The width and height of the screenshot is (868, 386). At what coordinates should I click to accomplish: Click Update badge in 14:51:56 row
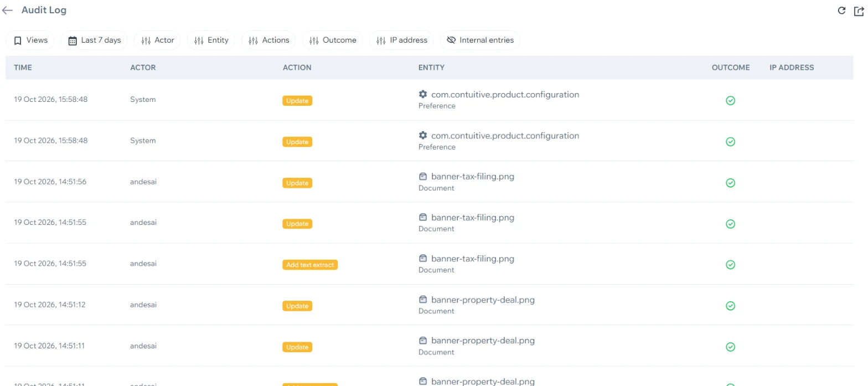pos(297,183)
